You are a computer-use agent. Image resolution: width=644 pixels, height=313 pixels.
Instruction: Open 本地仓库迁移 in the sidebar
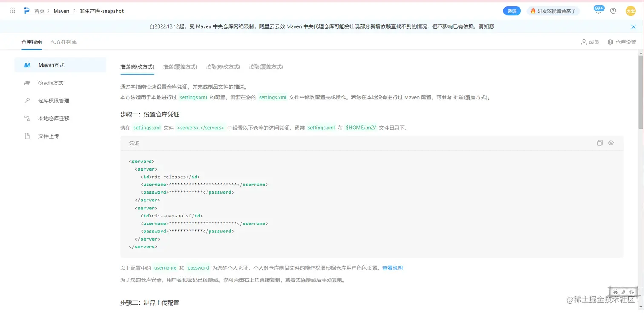coord(53,118)
